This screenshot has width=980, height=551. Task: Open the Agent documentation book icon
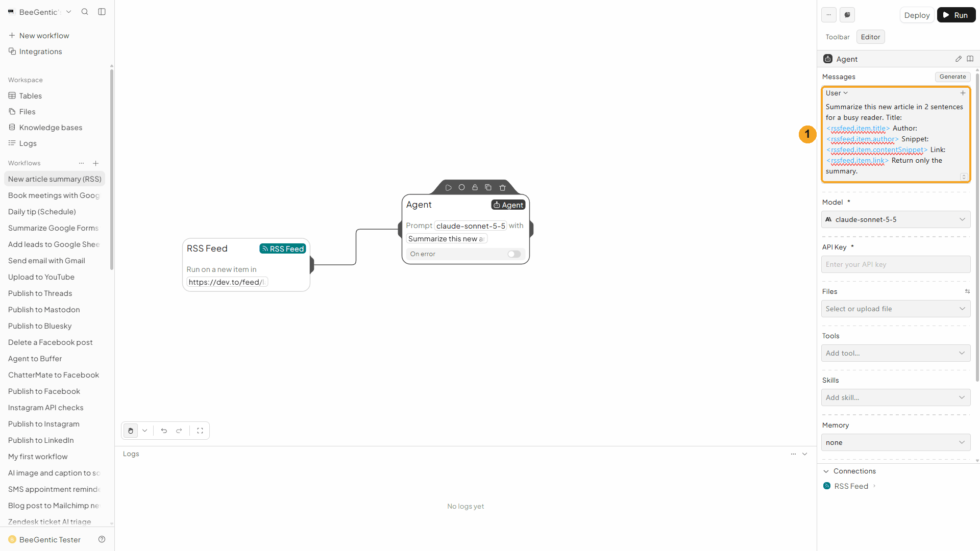coord(970,59)
